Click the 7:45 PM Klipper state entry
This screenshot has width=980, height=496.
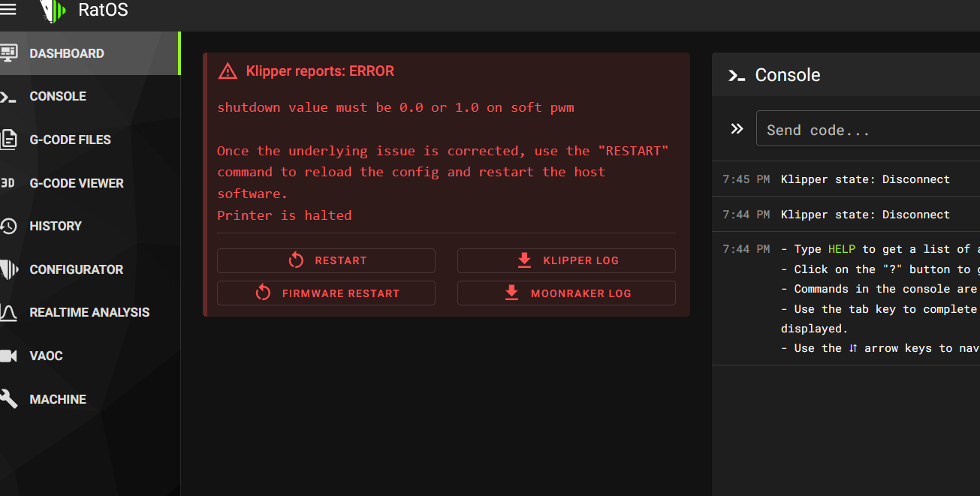click(846, 179)
